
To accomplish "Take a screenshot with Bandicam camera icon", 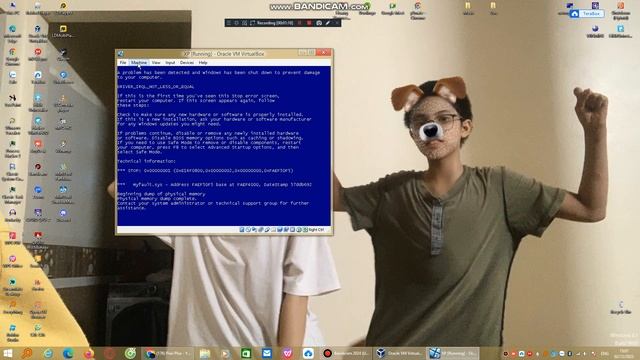I will coord(319,23).
